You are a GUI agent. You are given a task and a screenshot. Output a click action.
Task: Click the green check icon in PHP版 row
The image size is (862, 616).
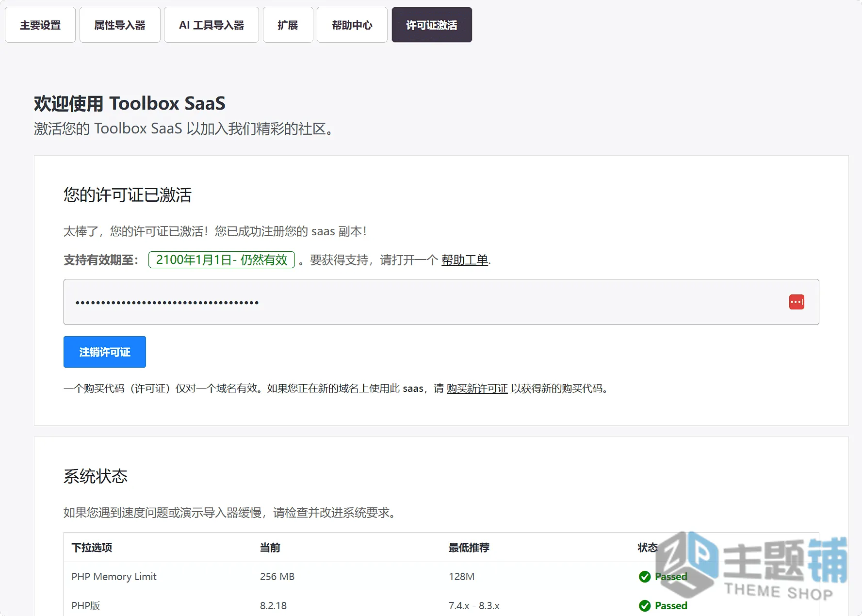pos(645,606)
